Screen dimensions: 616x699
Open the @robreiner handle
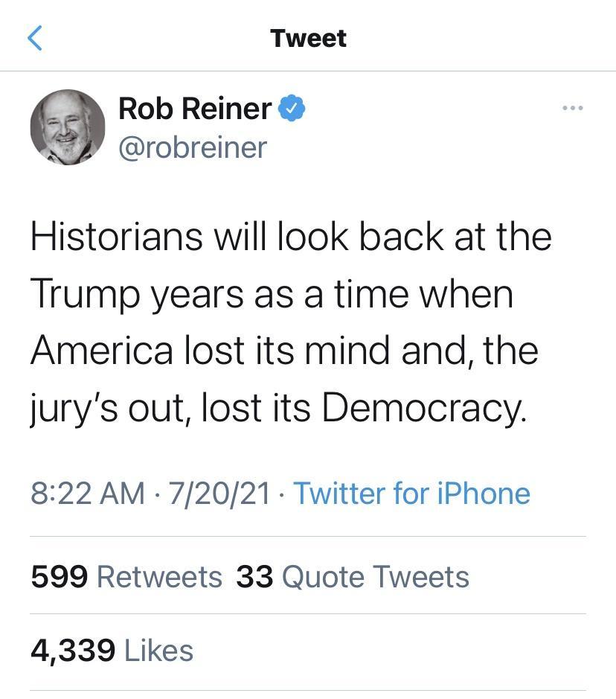pos(192,147)
